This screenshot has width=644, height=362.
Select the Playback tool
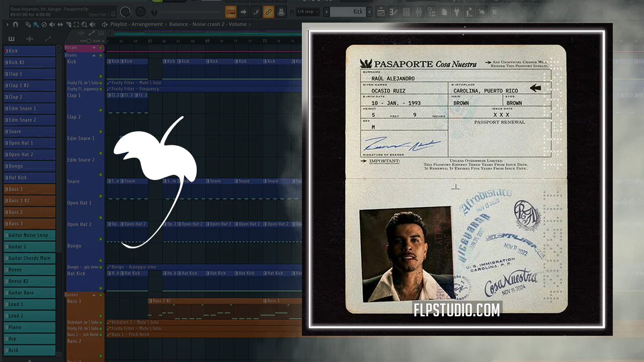coord(93,24)
